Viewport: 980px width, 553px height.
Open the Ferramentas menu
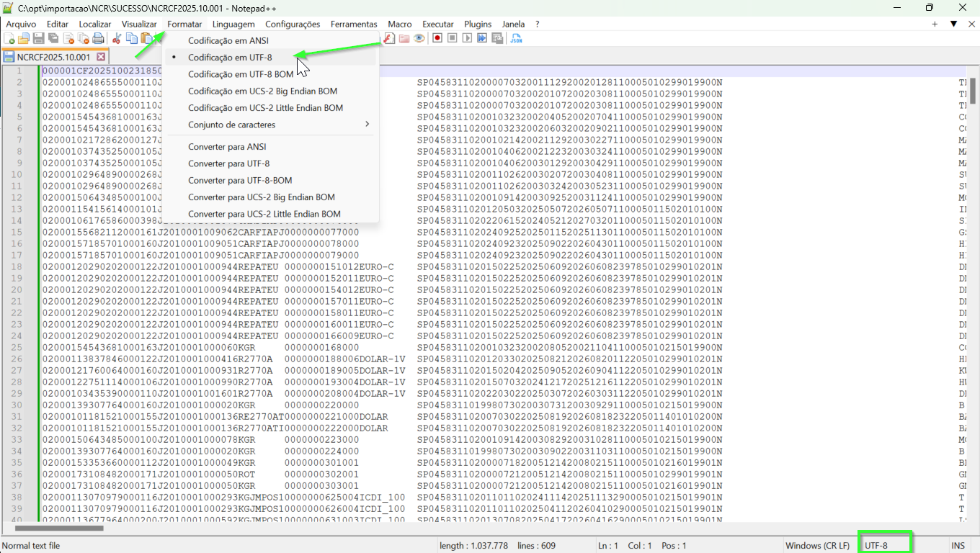[354, 24]
